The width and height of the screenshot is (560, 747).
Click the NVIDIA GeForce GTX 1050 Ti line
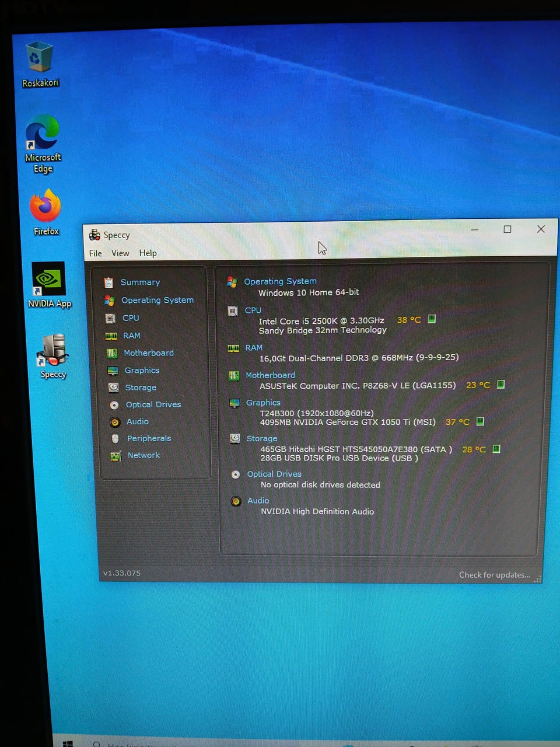tap(348, 422)
